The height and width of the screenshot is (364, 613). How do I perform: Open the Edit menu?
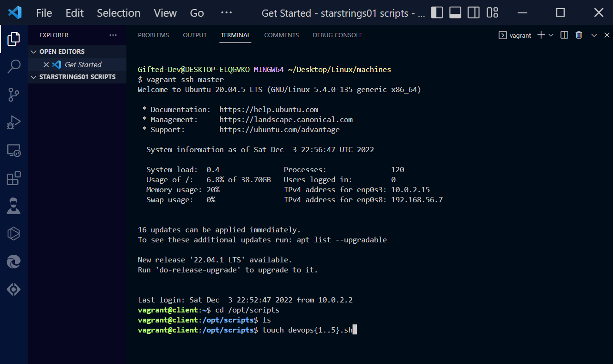(x=74, y=13)
